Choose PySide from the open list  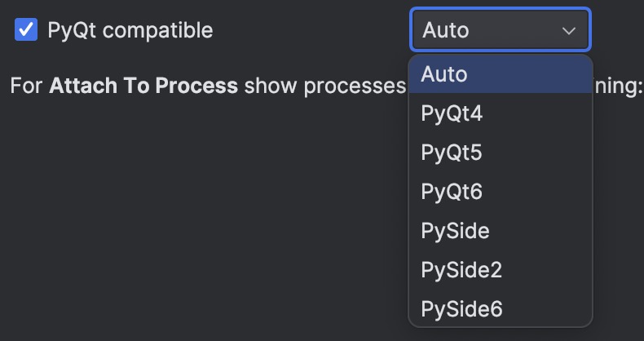(455, 231)
